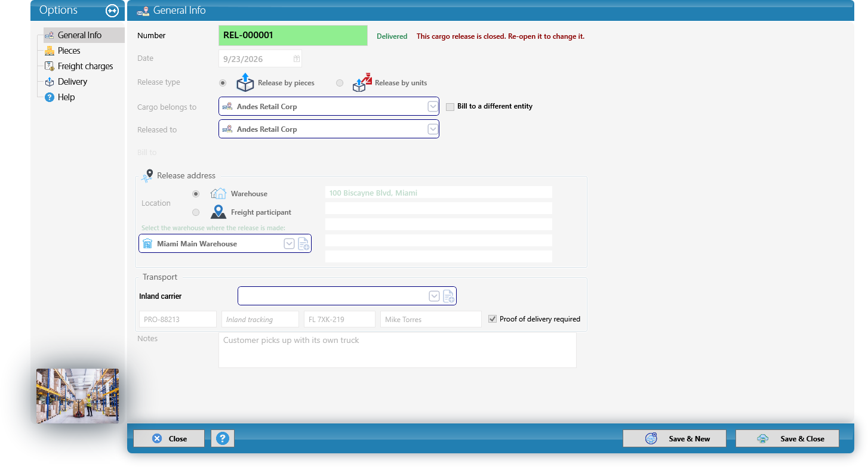Viewport: 868px width, 467px height.
Task: Select the Release by pieces radio button
Action: tap(223, 83)
